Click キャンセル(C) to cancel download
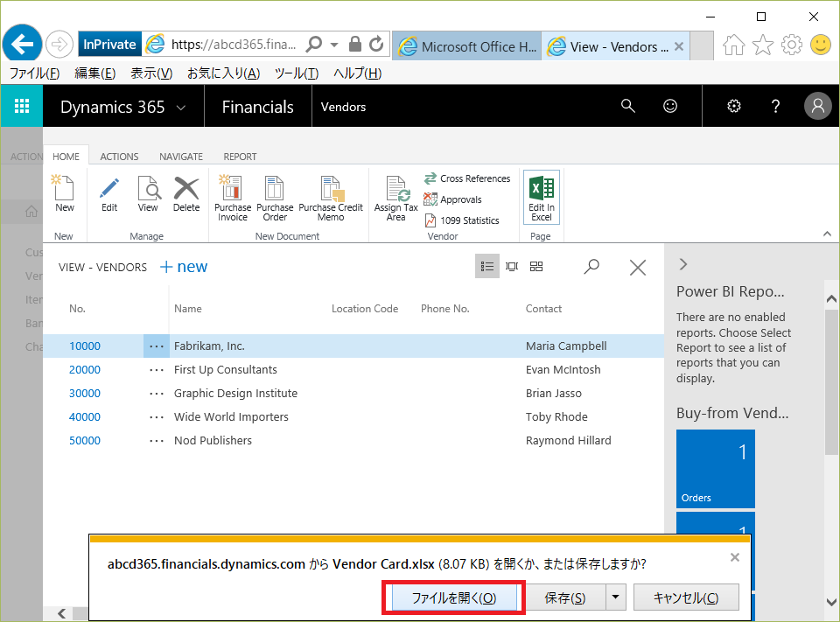Viewport: 840px width, 622px height. (x=686, y=598)
